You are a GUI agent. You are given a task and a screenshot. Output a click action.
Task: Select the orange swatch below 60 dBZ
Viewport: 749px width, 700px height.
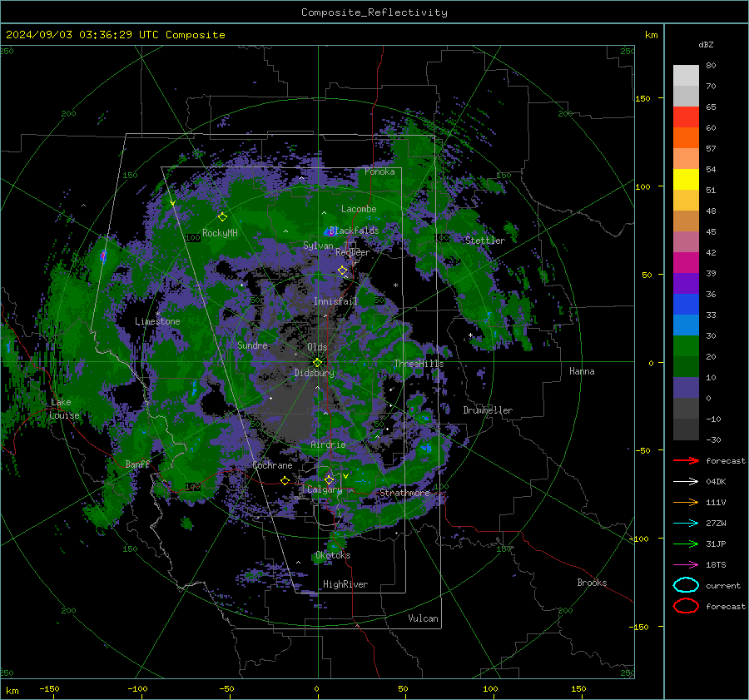(x=686, y=137)
